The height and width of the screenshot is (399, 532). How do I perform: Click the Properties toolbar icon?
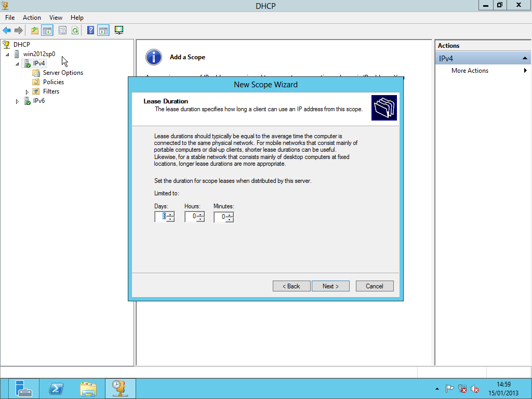pos(63,31)
